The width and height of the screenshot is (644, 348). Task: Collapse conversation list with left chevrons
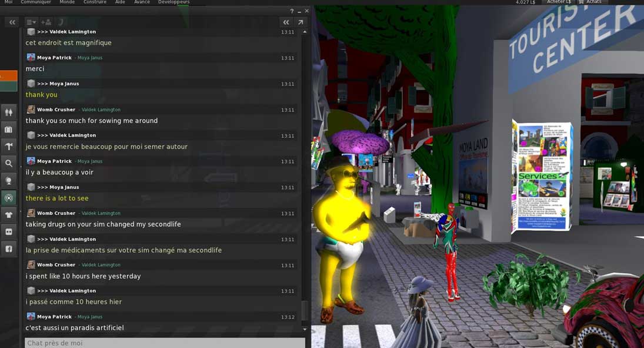click(12, 22)
